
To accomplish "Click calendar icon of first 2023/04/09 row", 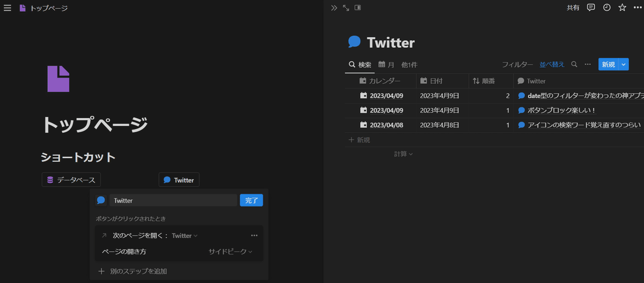I will 363,96.
